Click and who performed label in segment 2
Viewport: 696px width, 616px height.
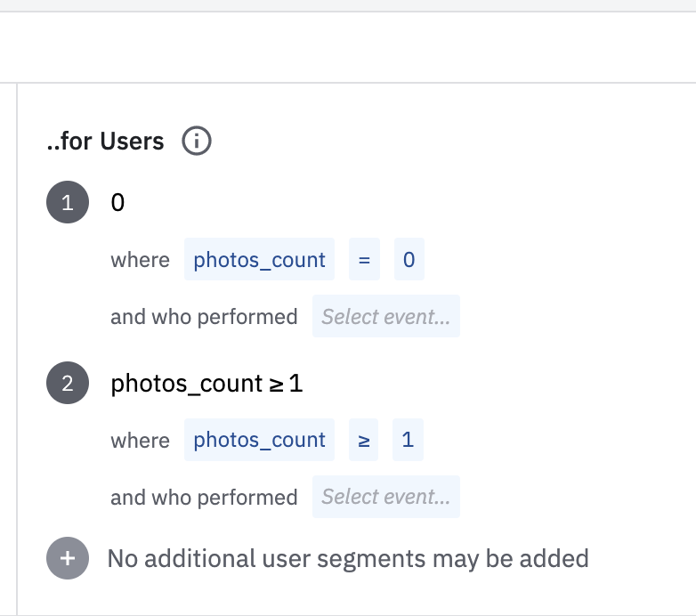click(204, 497)
